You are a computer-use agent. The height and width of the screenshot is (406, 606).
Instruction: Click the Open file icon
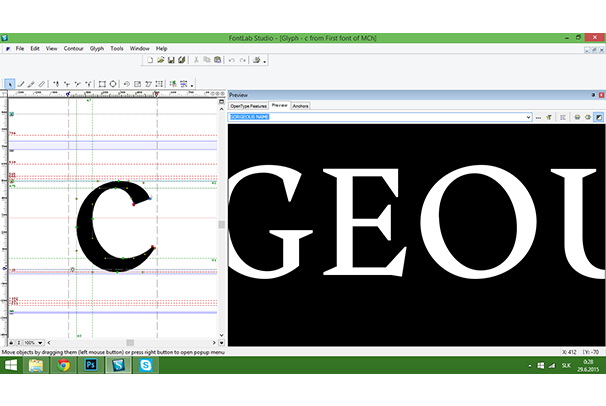(160, 60)
